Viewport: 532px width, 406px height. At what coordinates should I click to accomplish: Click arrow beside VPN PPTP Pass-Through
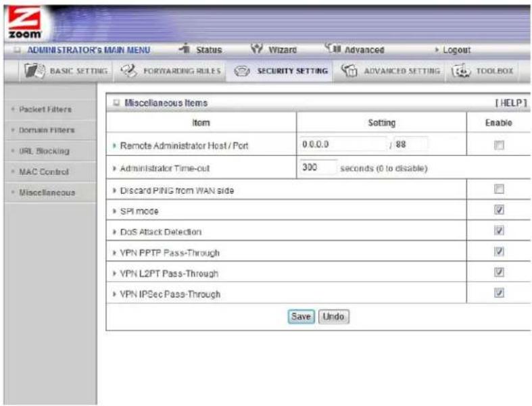(x=114, y=253)
